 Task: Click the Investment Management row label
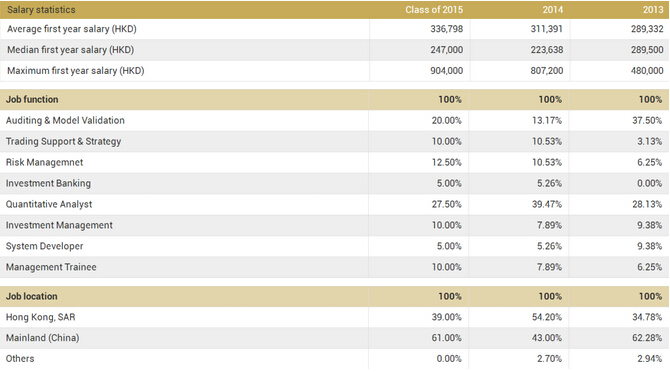(59, 225)
